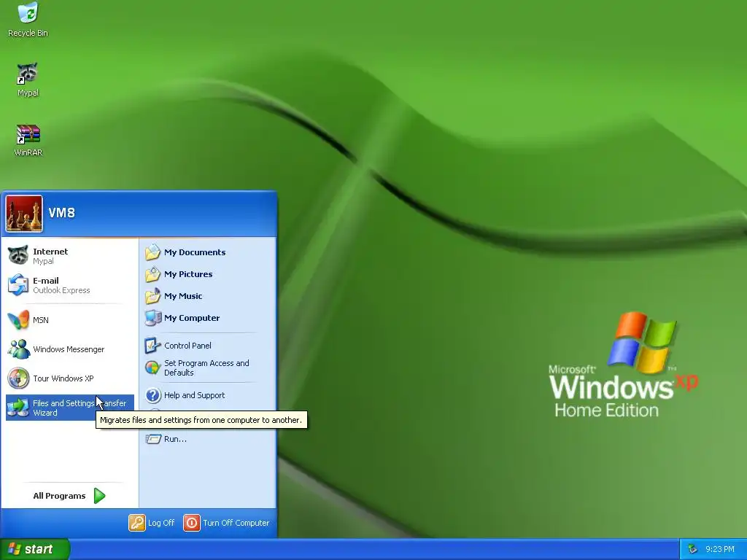Click the red Turn Off power icon
The height and width of the screenshot is (560, 747).
(x=192, y=523)
